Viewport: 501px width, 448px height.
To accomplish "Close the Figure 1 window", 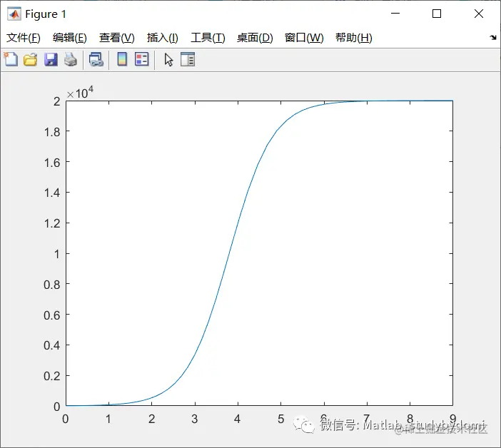I will point(479,14).
